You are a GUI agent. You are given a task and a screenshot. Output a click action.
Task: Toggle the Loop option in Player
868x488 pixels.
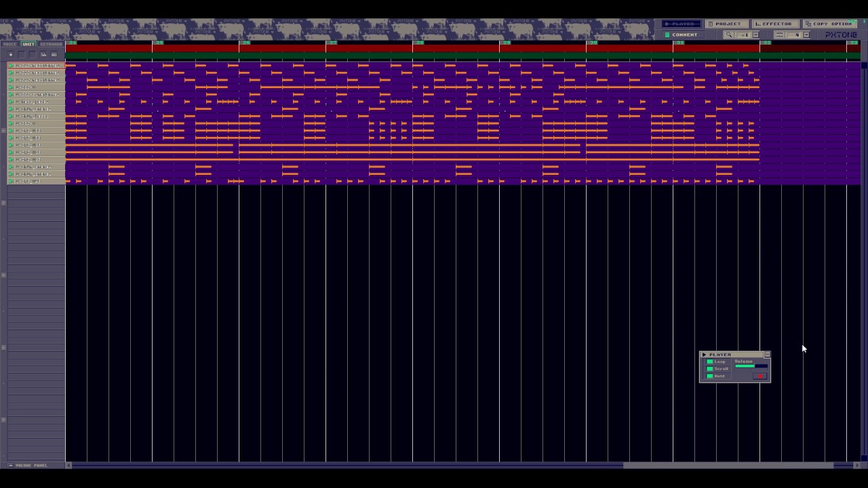point(717,362)
